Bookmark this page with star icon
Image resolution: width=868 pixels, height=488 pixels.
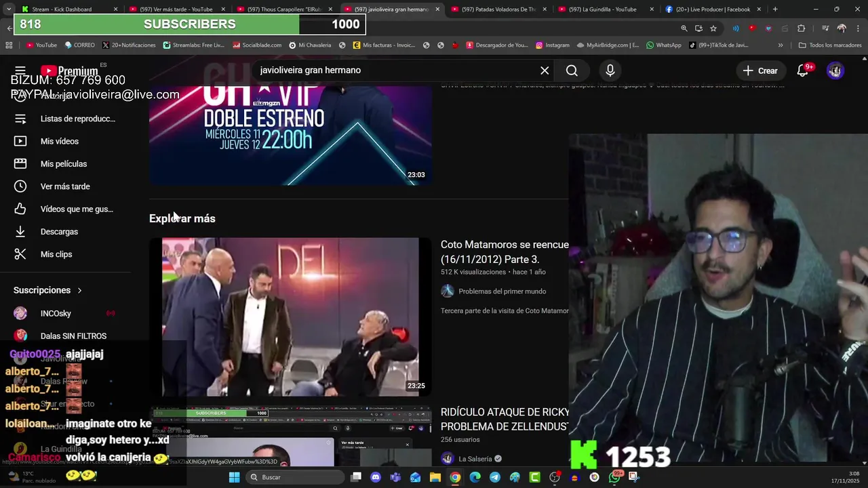pyautogui.click(x=713, y=28)
